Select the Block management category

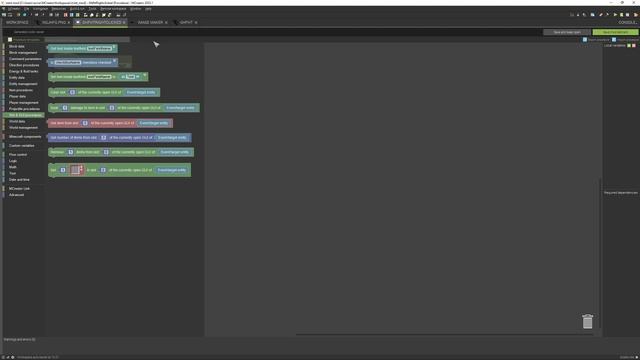pos(23,53)
